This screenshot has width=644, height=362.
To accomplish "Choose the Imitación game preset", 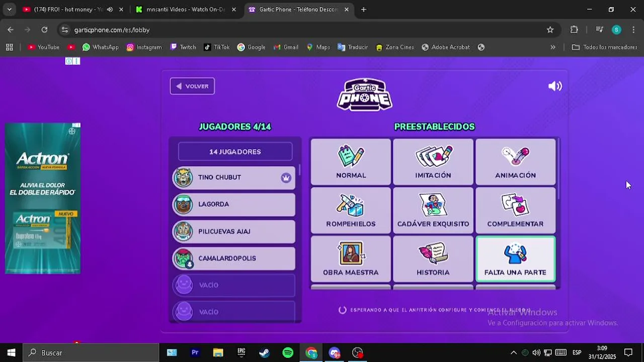I will coord(433,162).
